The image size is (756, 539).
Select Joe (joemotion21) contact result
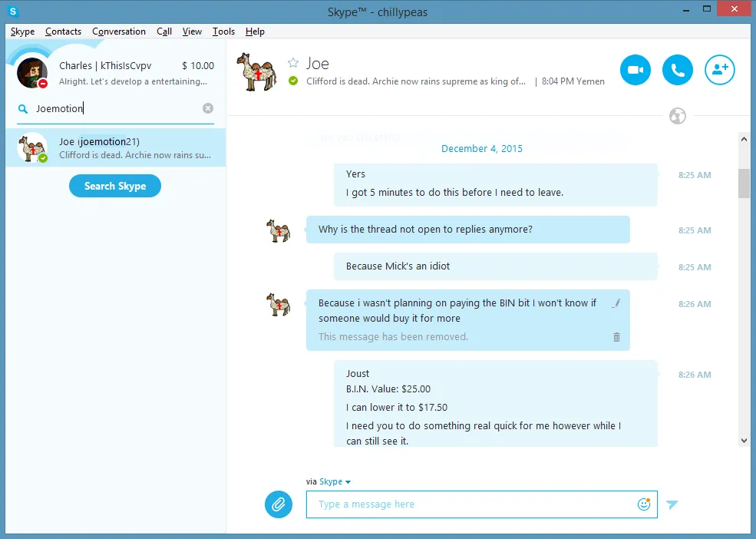(x=116, y=147)
